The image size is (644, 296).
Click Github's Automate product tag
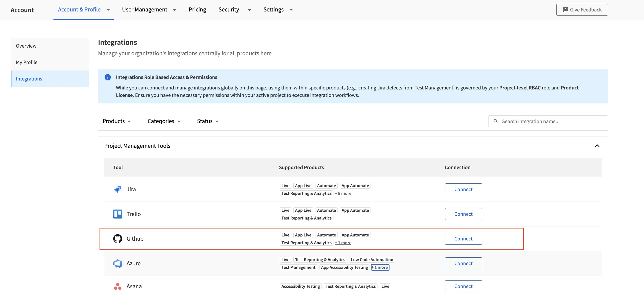(326, 235)
